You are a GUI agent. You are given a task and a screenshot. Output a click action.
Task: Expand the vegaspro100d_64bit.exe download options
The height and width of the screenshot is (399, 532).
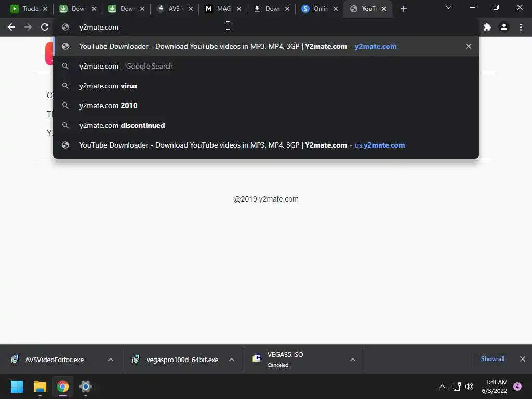[x=232, y=360]
